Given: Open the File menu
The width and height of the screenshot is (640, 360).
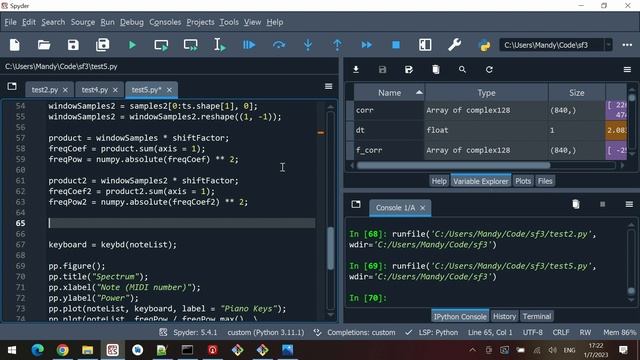Looking at the screenshot, I should click(x=11, y=22).
